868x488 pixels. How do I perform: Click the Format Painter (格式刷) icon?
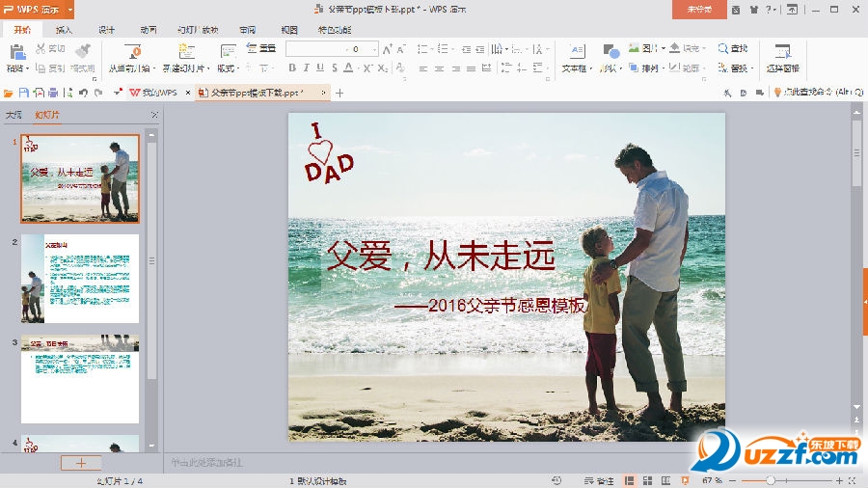(x=83, y=51)
